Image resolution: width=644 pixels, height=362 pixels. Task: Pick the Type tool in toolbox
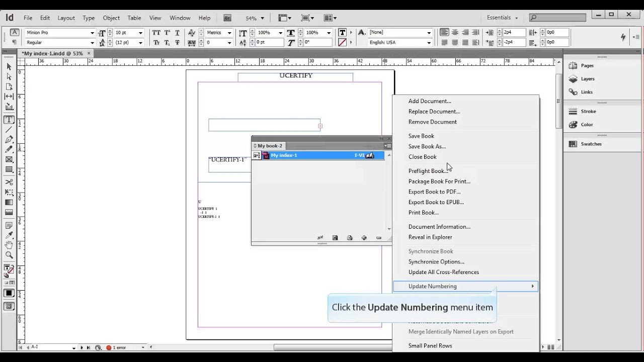tap(9, 120)
